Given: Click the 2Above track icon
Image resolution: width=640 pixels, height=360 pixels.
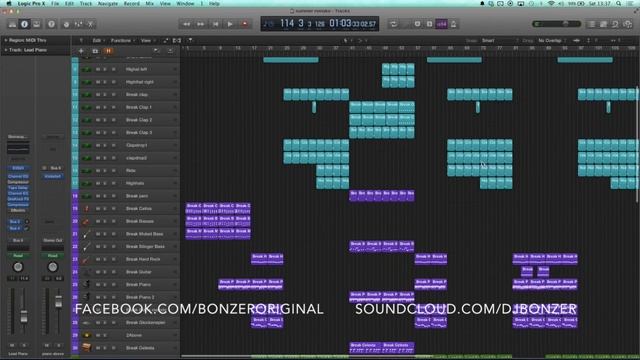Looking at the screenshot, I should pyautogui.click(x=87, y=335).
